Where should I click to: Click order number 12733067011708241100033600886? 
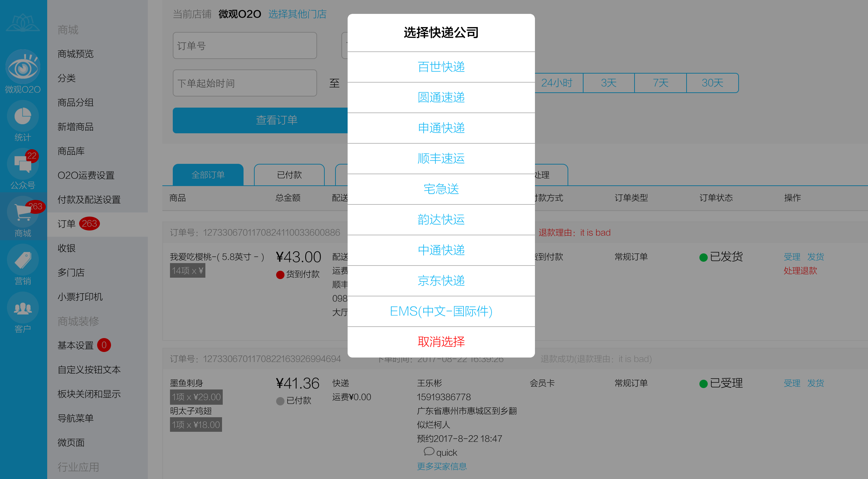[272, 233]
